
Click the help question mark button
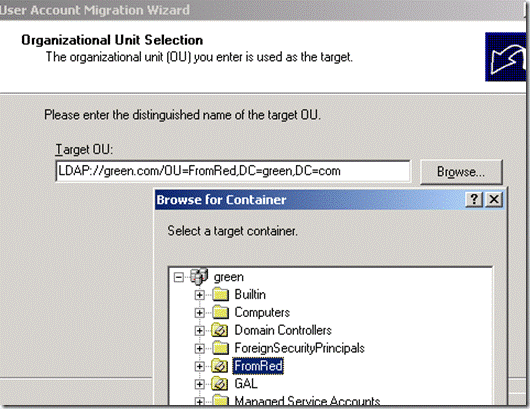point(474,199)
